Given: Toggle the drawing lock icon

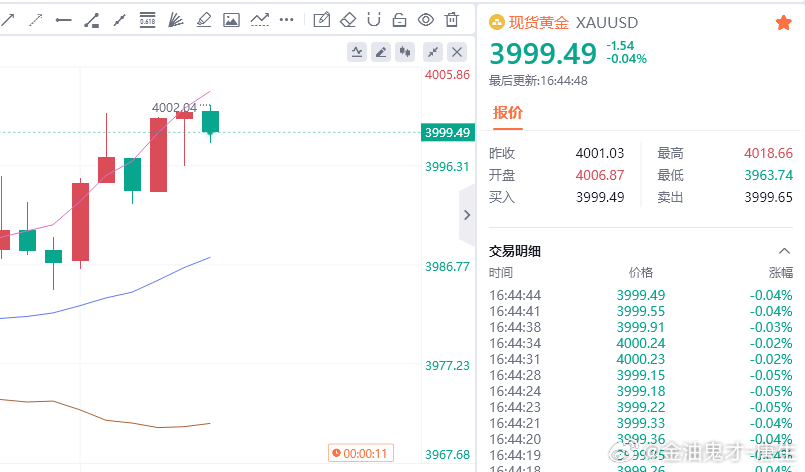Looking at the screenshot, I should 399,20.
